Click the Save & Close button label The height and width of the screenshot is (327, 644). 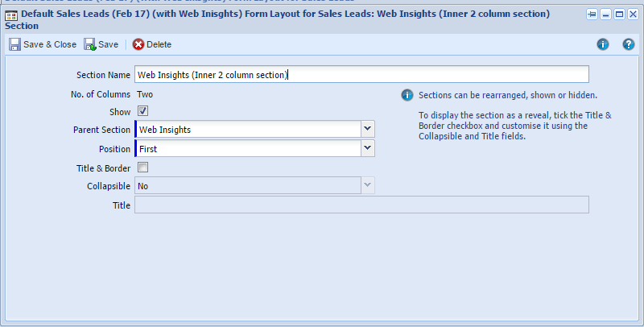[x=50, y=44]
